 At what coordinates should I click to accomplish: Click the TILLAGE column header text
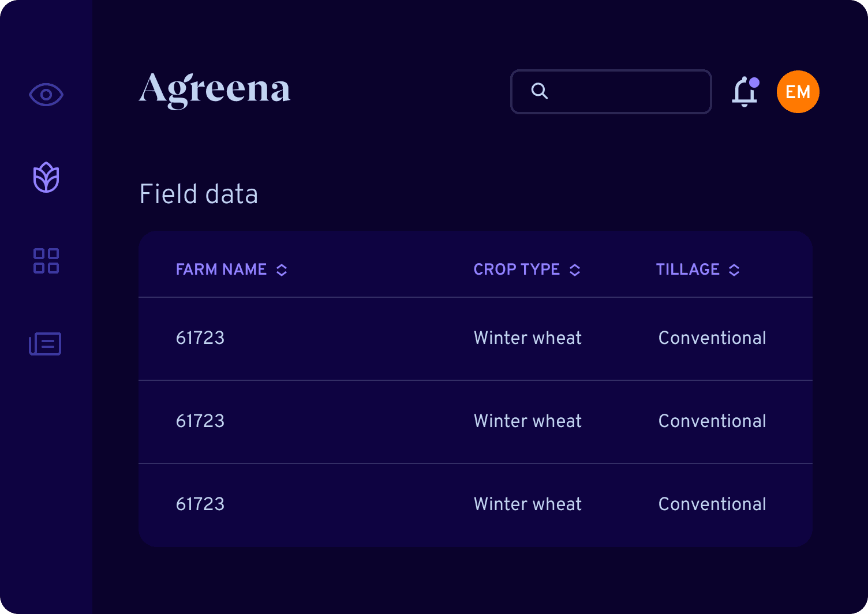point(687,269)
